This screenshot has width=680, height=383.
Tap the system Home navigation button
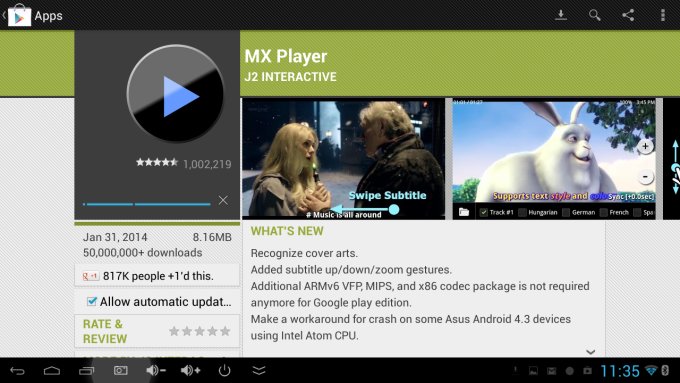52,370
